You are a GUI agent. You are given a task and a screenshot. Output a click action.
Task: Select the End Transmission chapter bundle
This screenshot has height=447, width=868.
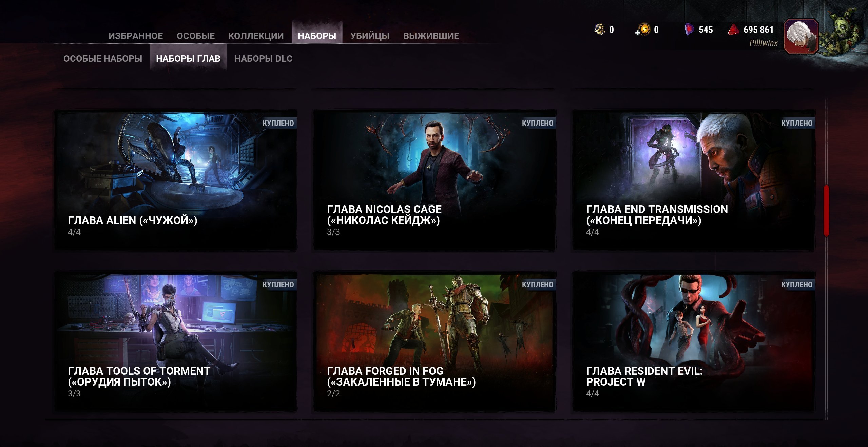click(694, 180)
